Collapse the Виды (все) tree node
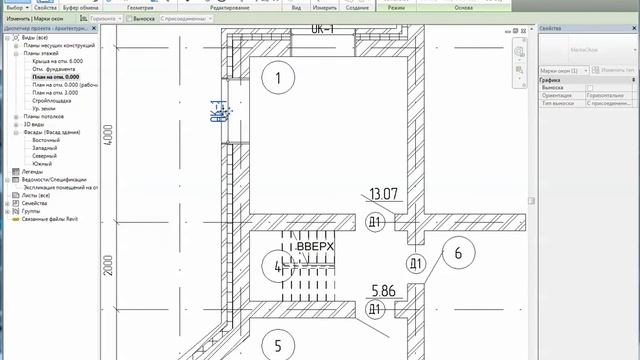 [7, 38]
